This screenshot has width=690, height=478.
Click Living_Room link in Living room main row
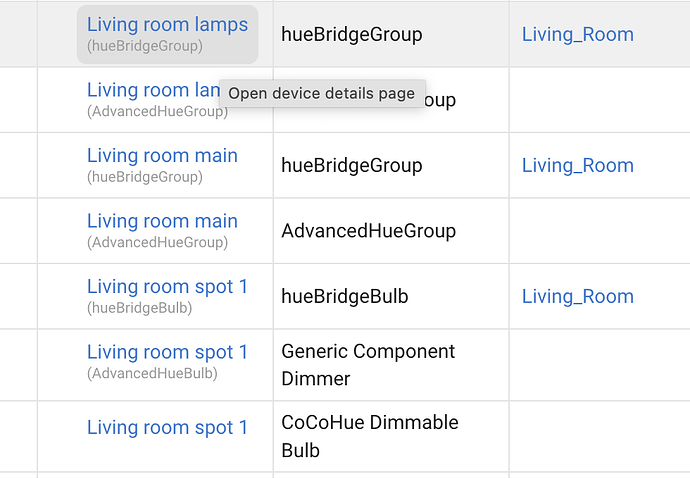point(578,165)
